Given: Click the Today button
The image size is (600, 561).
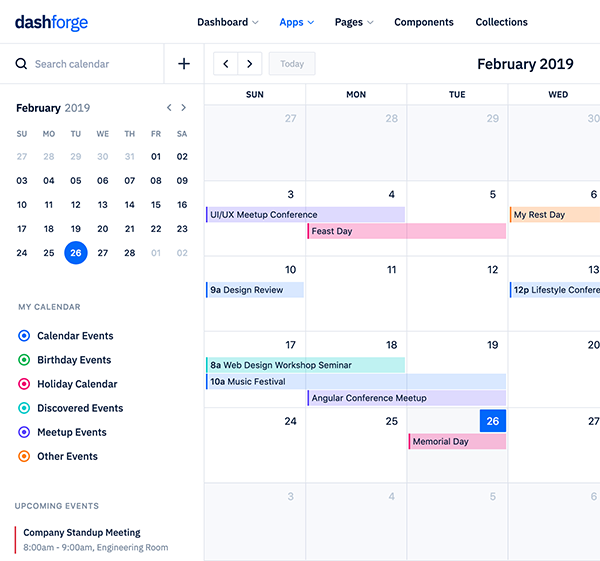Looking at the screenshot, I should tap(292, 64).
